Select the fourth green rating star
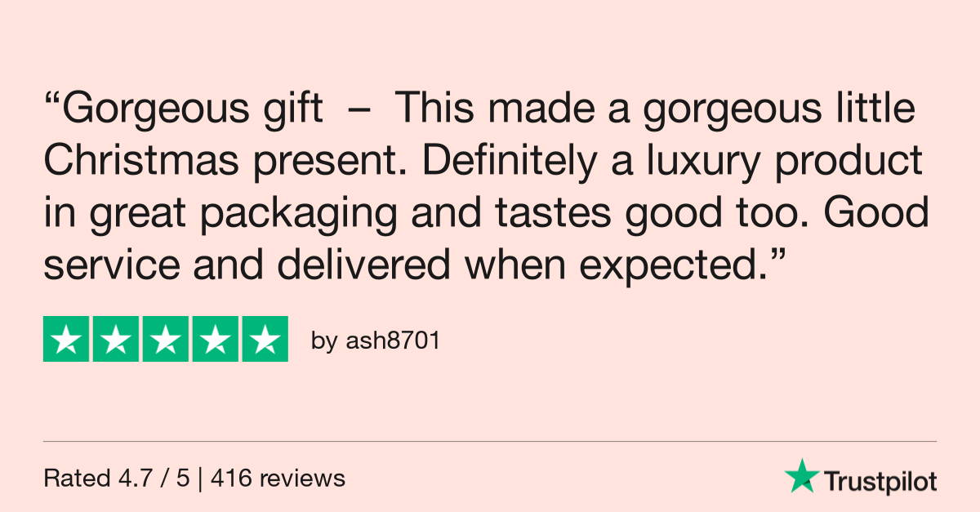This screenshot has width=980, height=512. [x=216, y=339]
